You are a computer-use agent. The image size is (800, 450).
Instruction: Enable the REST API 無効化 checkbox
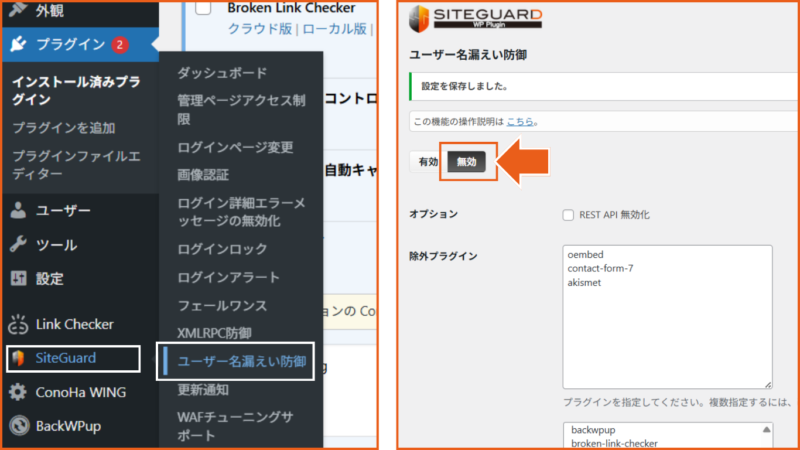tap(568, 215)
